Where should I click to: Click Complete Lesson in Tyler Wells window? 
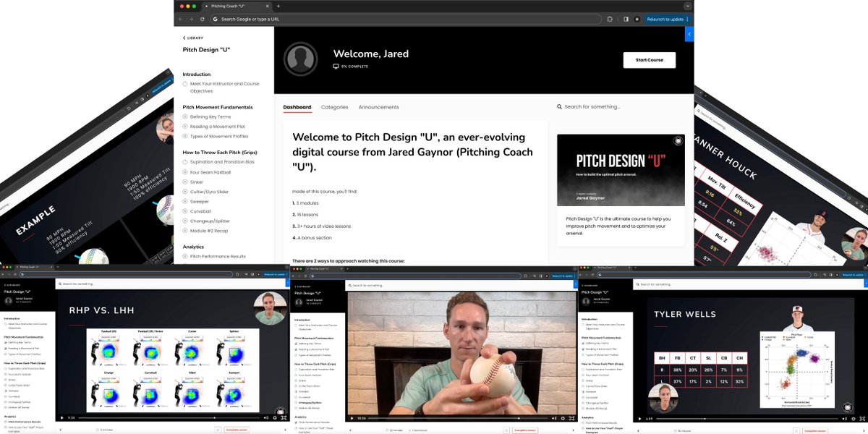click(816, 430)
